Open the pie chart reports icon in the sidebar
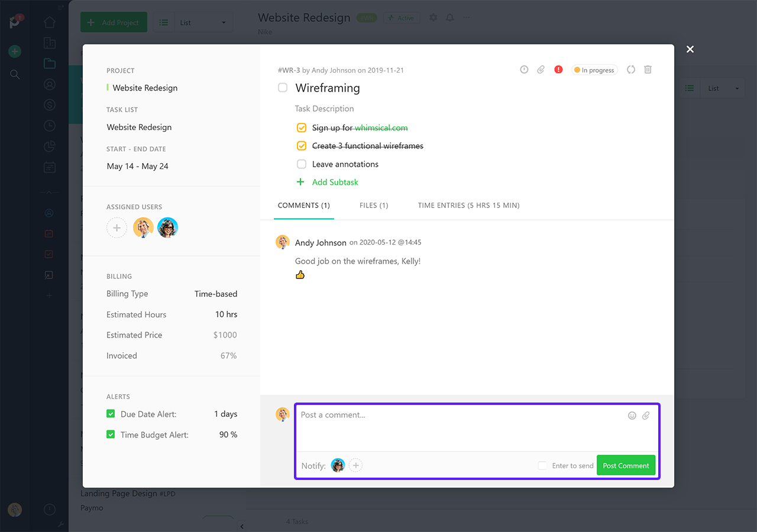This screenshot has height=532, width=757. (50, 146)
